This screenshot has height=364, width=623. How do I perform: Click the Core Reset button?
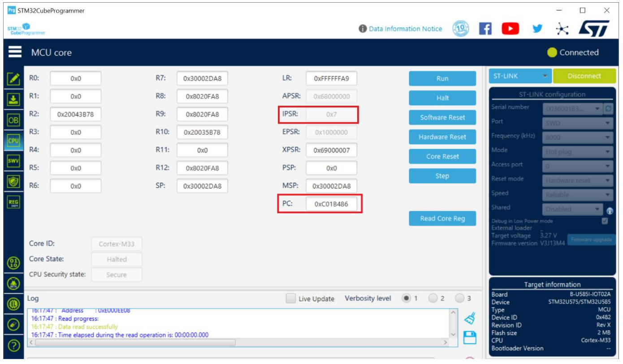click(x=442, y=156)
